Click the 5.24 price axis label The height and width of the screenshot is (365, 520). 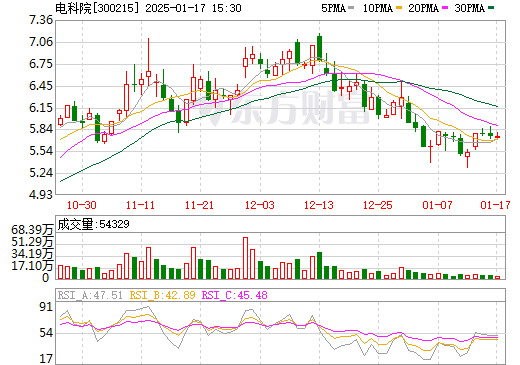pos(41,173)
